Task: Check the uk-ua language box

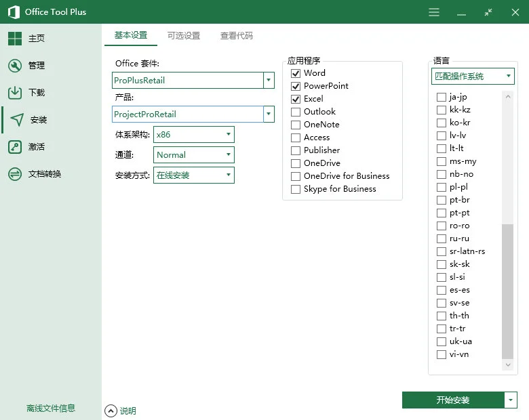Action: (x=442, y=341)
